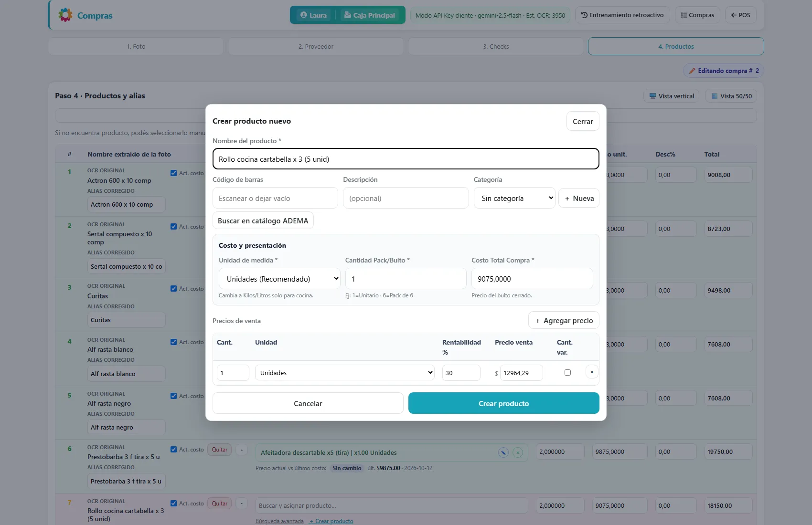Image resolution: width=812 pixels, height=525 pixels.
Task: Add a new category with + Nueva
Action: tap(579, 198)
